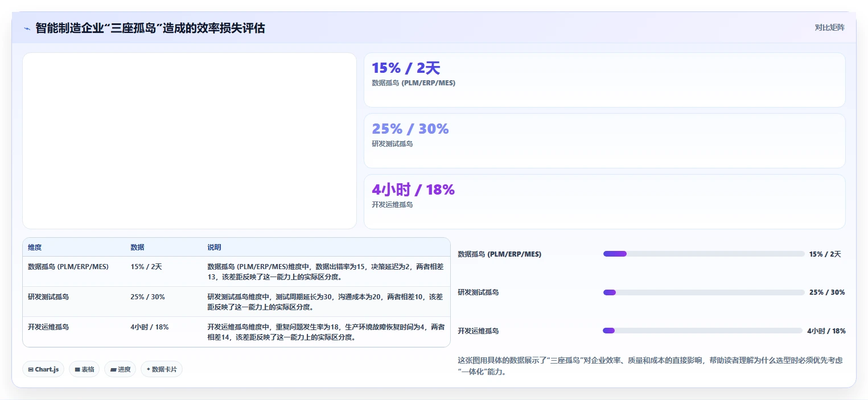Click the Chart.js tag pill
The height and width of the screenshot is (400, 868).
(44, 369)
